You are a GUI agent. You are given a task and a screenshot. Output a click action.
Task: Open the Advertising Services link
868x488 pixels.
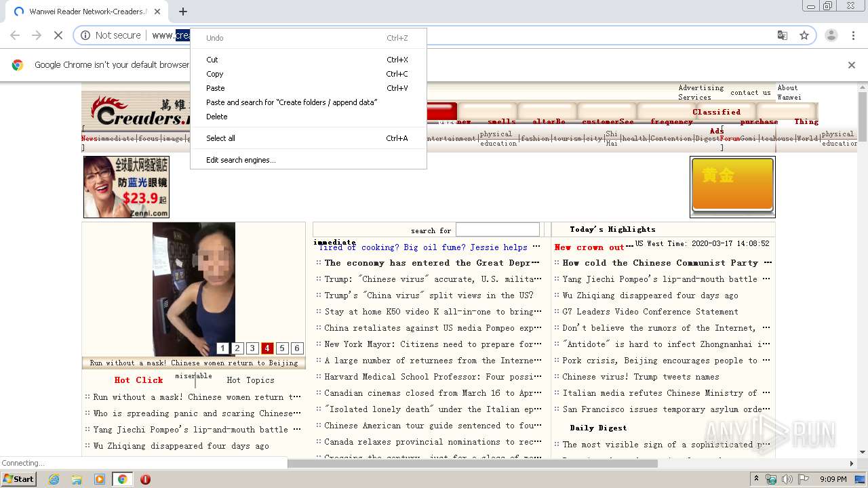(701, 92)
